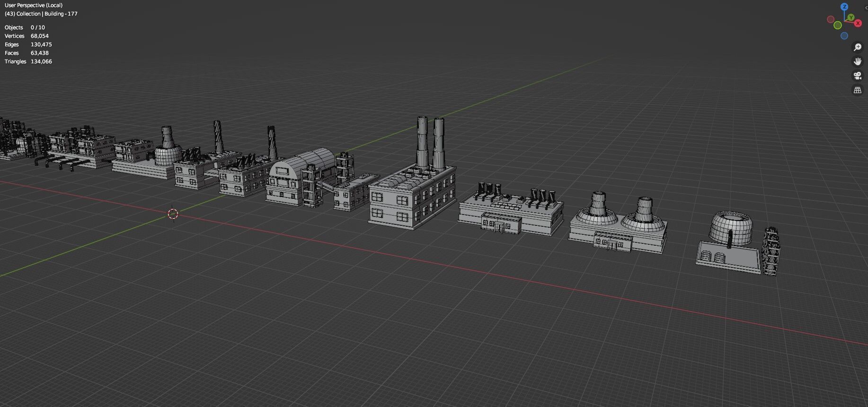Click the unlabeled green-outlined negative Y gizmo circle

point(838,25)
